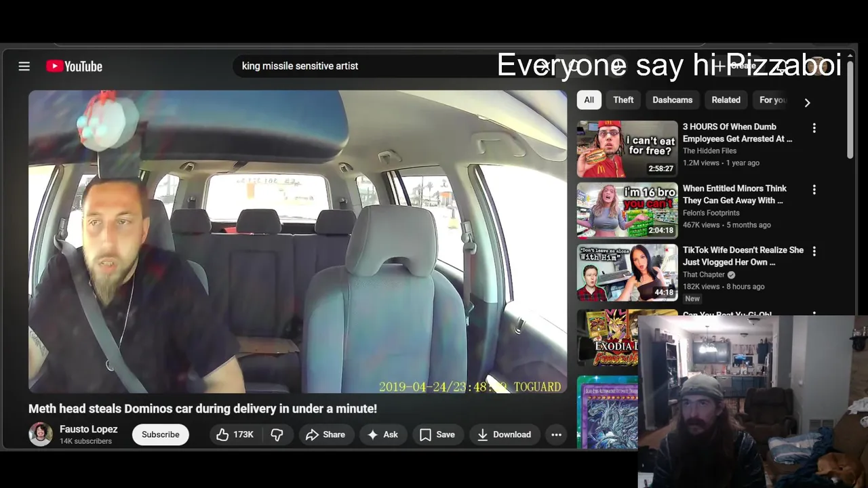Screen dimensions: 868x488
Task: Dislike the video
Action: click(277, 434)
